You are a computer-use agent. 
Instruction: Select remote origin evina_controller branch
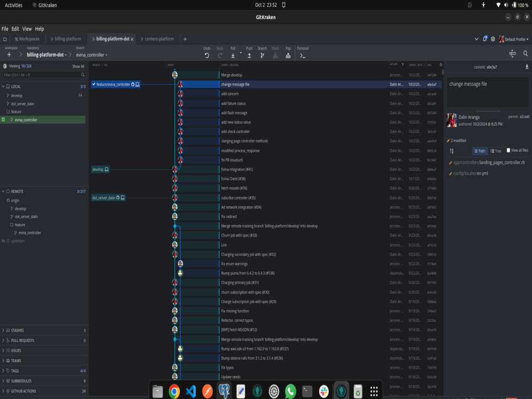pos(29,233)
